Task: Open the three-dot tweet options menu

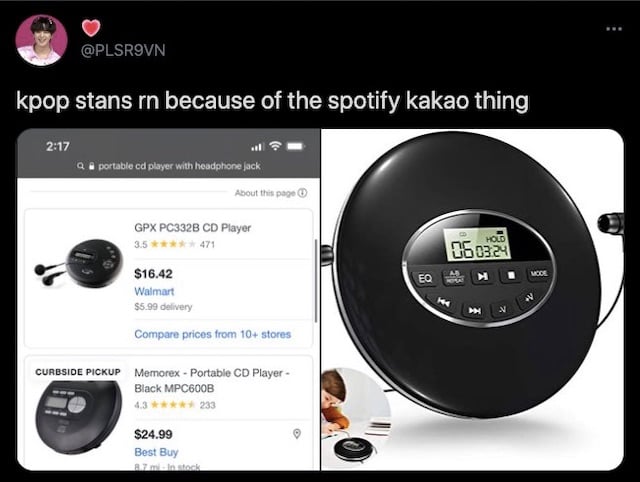Action: click(613, 29)
